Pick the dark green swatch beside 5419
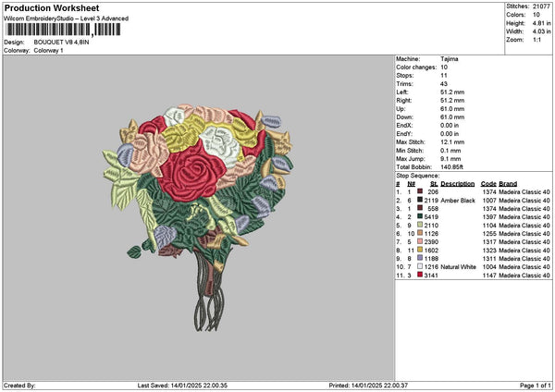The width and height of the screenshot is (555, 392). pyautogui.click(x=420, y=216)
